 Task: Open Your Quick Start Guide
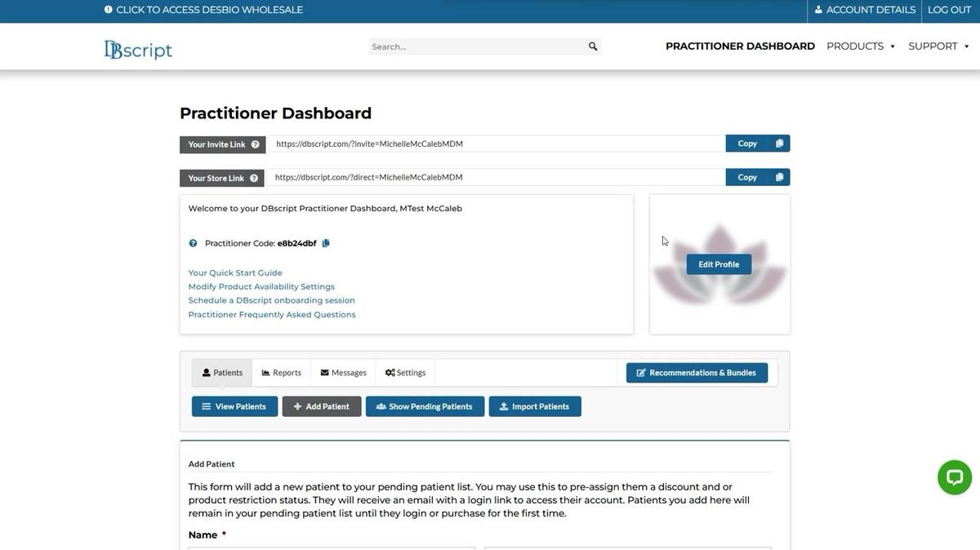(235, 273)
